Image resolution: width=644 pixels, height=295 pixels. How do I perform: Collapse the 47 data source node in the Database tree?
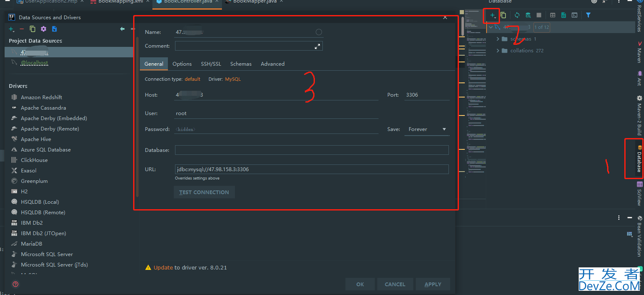coord(491,27)
